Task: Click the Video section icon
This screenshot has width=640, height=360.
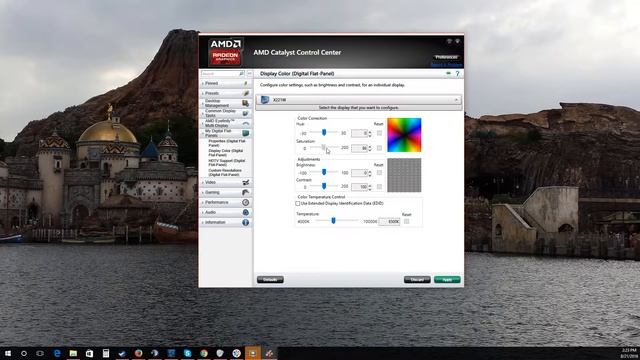Action: pyautogui.click(x=246, y=182)
